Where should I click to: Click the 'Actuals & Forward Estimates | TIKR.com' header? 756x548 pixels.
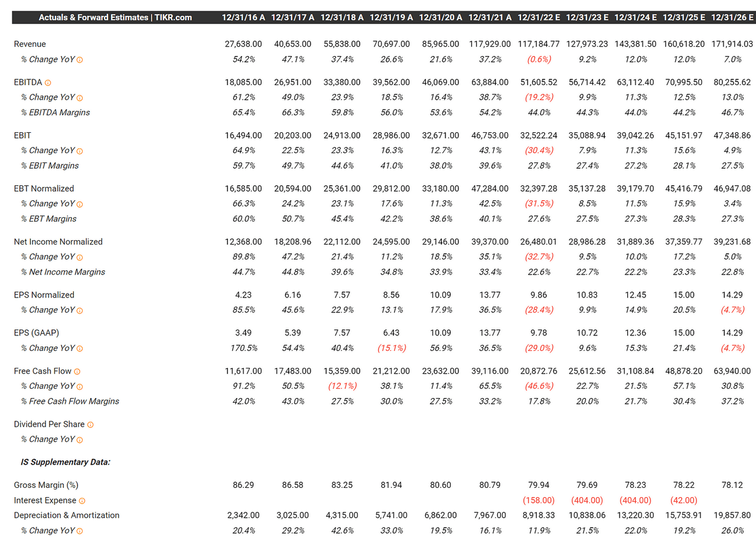pos(115,17)
